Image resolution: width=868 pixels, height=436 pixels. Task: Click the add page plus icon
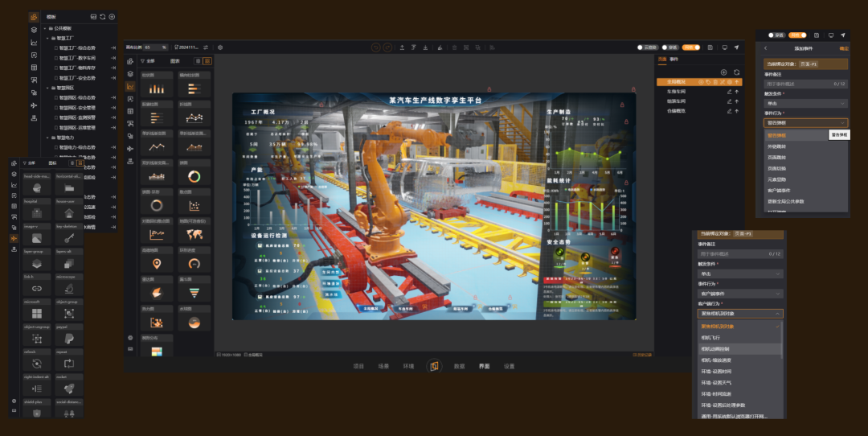point(723,72)
